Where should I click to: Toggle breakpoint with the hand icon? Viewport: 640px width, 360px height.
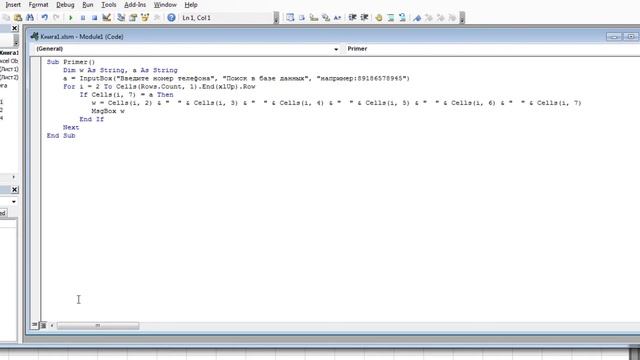(379, 18)
